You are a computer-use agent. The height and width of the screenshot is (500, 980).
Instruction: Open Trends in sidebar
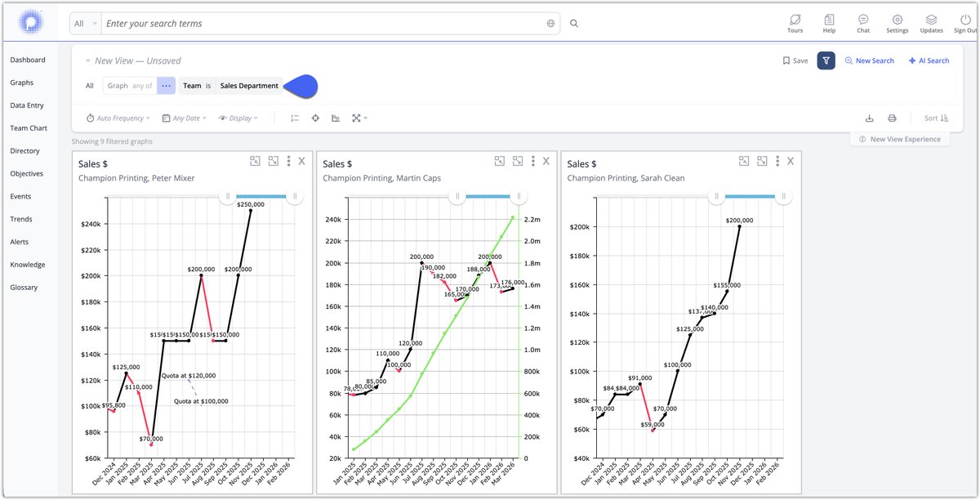coord(21,219)
